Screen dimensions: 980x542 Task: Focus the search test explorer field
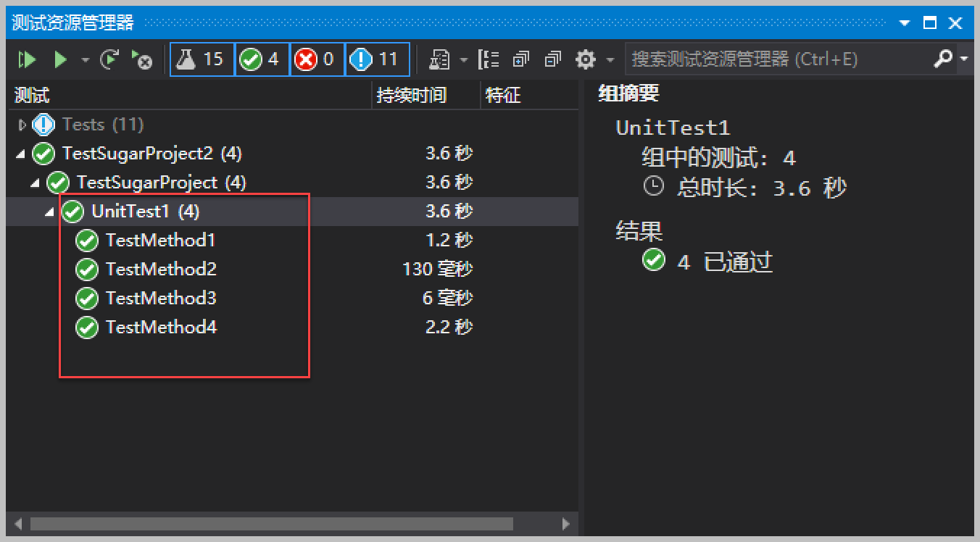[779, 59]
